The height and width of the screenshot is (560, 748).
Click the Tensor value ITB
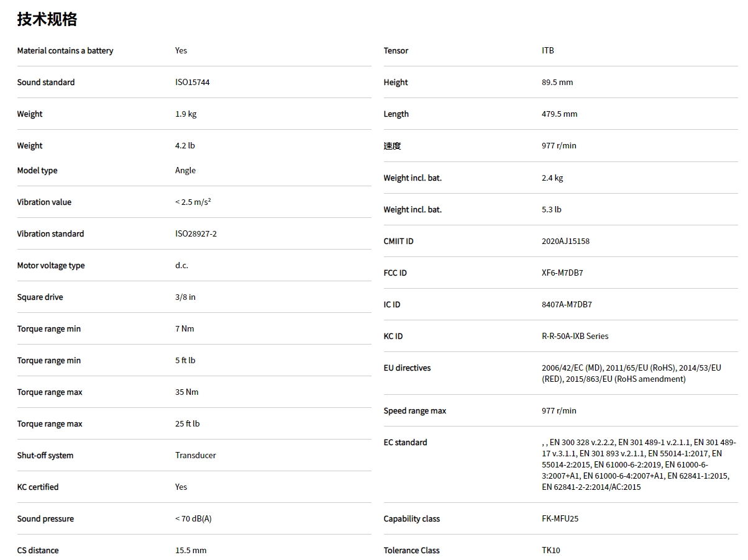pyautogui.click(x=547, y=51)
